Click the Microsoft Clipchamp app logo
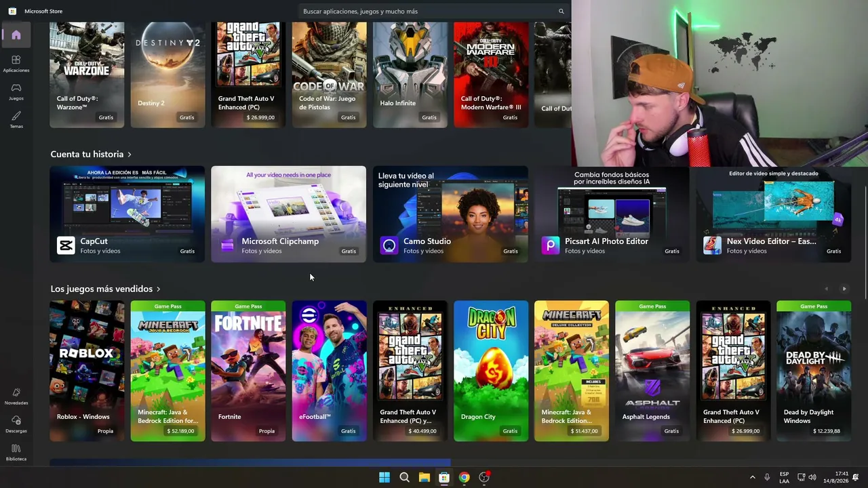Image resolution: width=868 pixels, height=488 pixels. [x=227, y=245]
